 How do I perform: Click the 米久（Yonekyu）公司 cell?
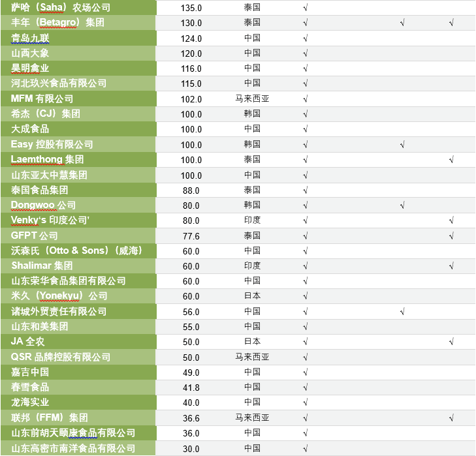pyautogui.click(x=78, y=296)
